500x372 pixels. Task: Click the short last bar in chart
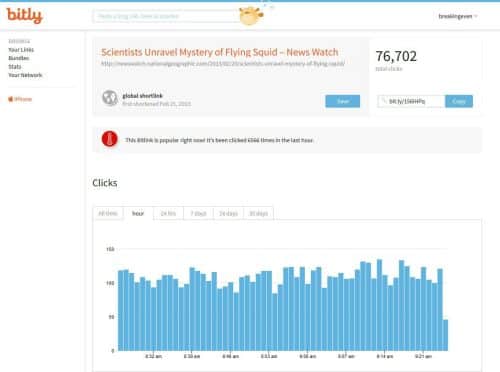tap(445, 335)
